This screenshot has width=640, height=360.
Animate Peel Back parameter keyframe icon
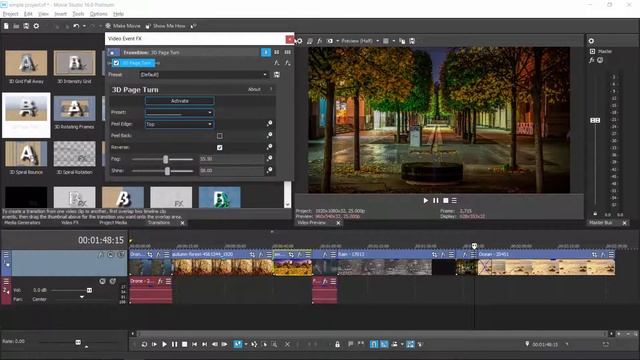coord(269,135)
